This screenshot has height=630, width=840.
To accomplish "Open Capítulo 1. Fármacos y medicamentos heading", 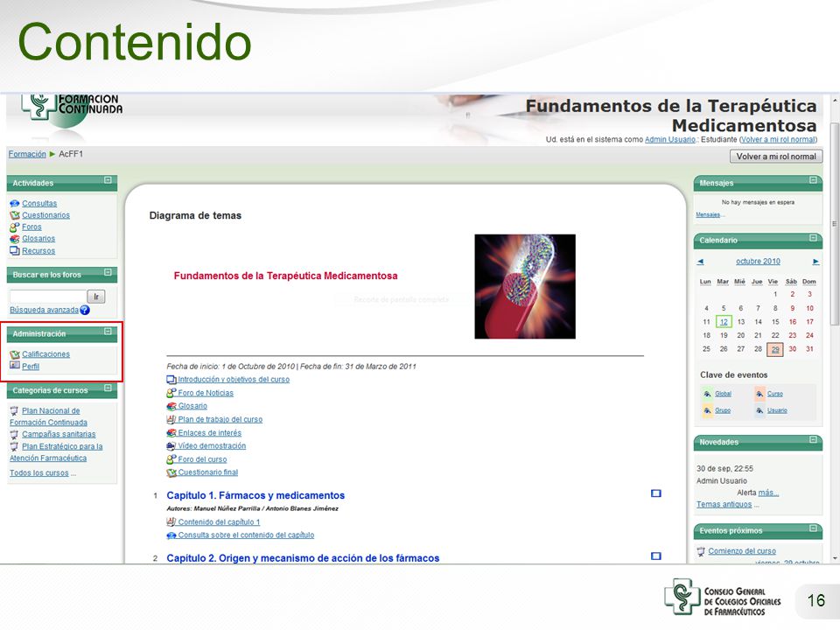I will pos(255,495).
